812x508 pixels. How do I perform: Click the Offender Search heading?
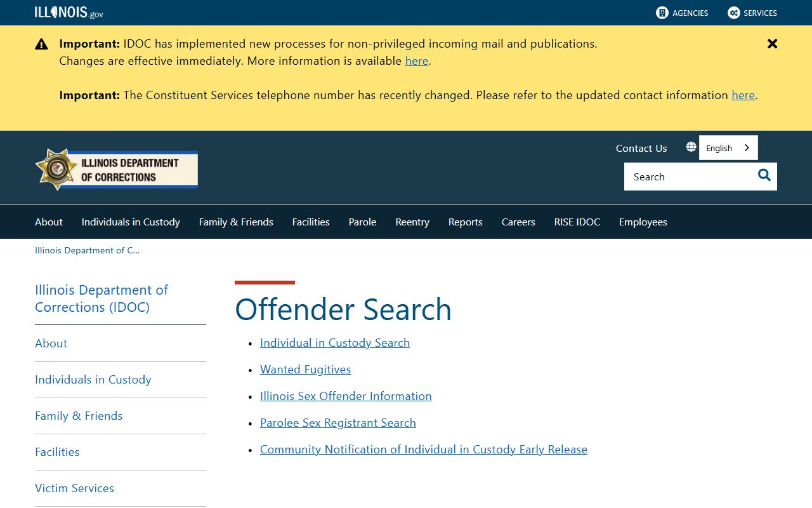tap(343, 309)
